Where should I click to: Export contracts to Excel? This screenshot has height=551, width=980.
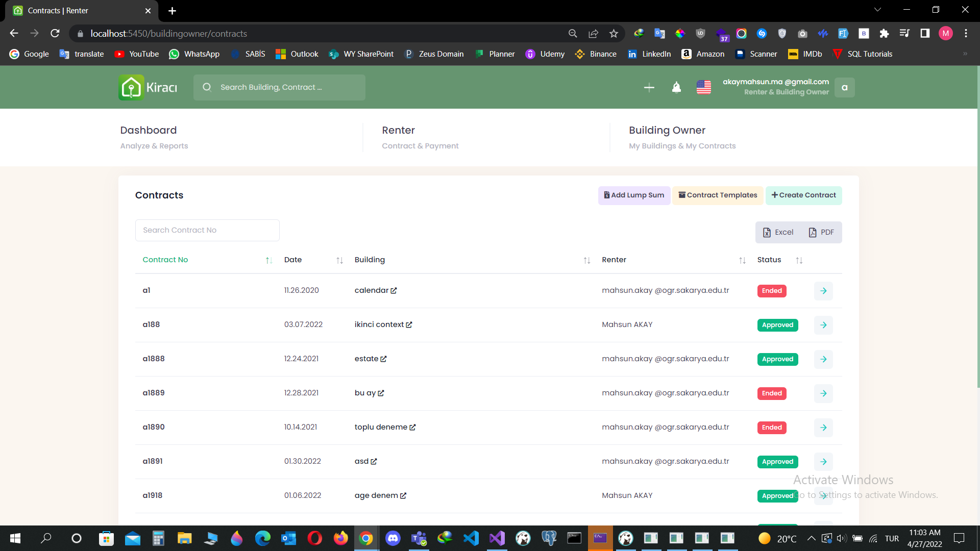pos(778,233)
